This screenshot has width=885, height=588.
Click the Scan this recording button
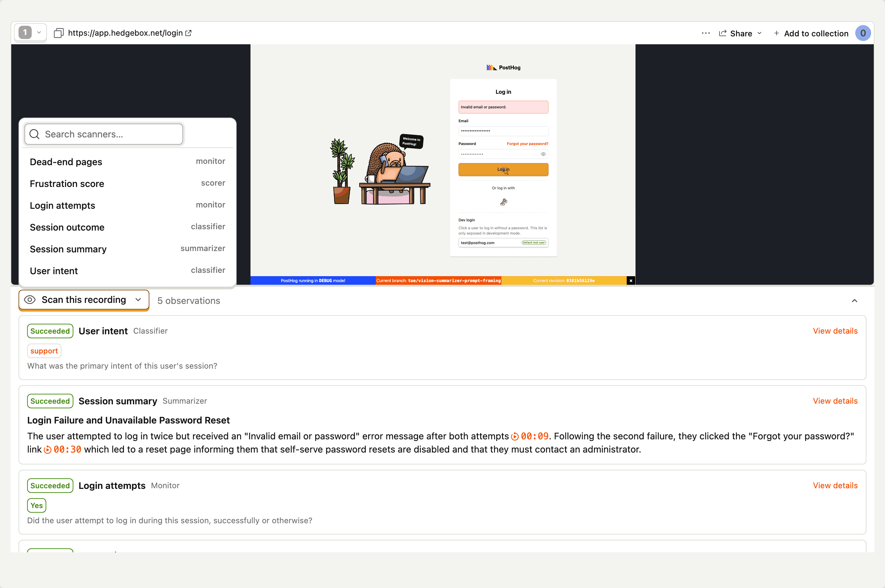(84, 300)
